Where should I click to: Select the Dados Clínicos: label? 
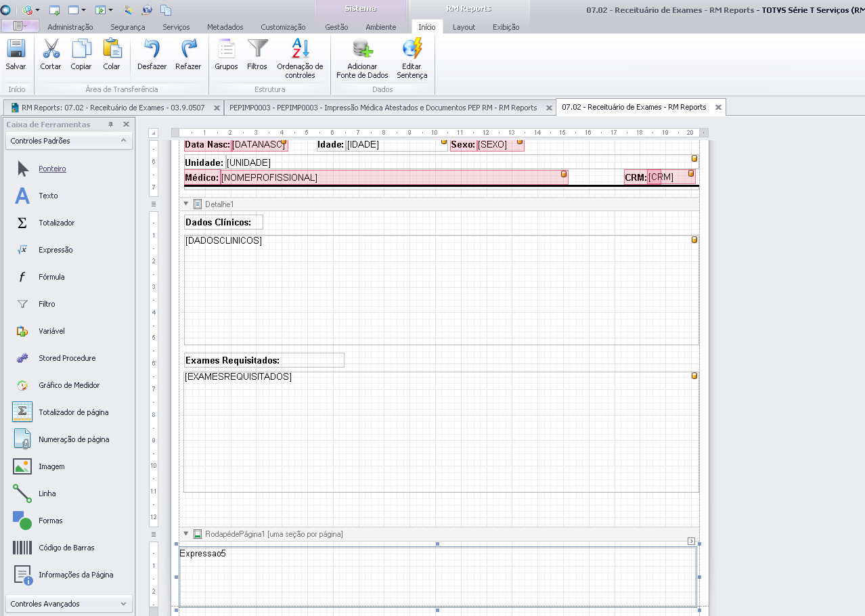(223, 222)
